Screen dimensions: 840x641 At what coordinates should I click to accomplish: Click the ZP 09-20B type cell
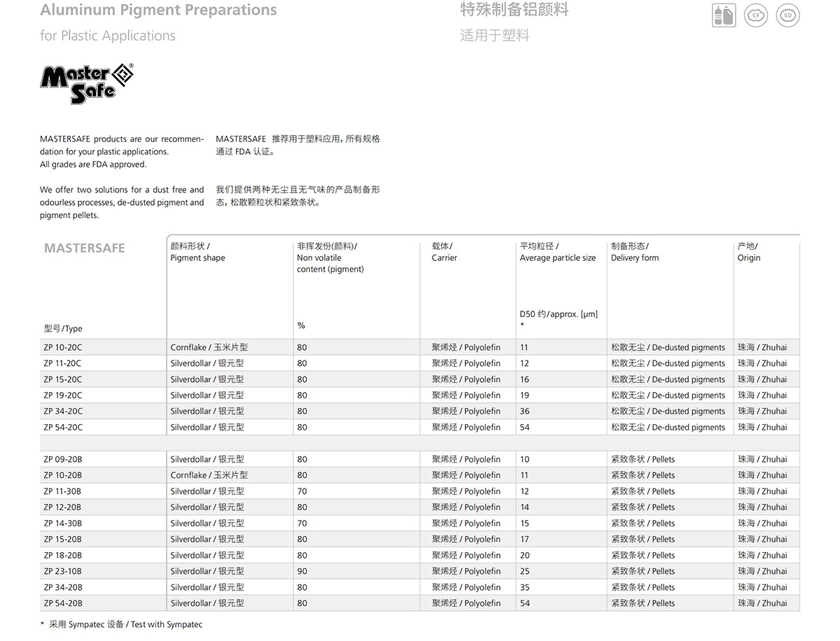click(x=63, y=460)
